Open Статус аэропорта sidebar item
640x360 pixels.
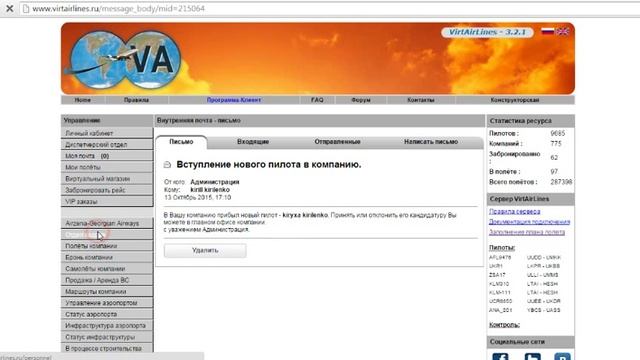click(x=107, y=315)
